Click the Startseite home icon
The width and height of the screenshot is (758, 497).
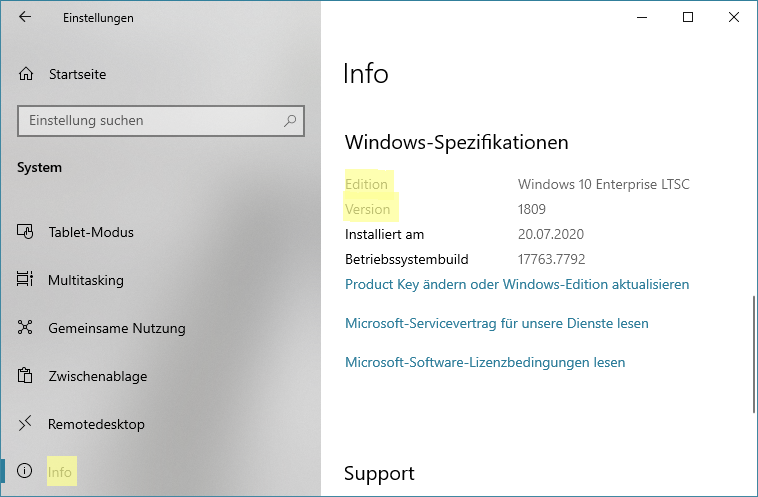tap(26, 74)
